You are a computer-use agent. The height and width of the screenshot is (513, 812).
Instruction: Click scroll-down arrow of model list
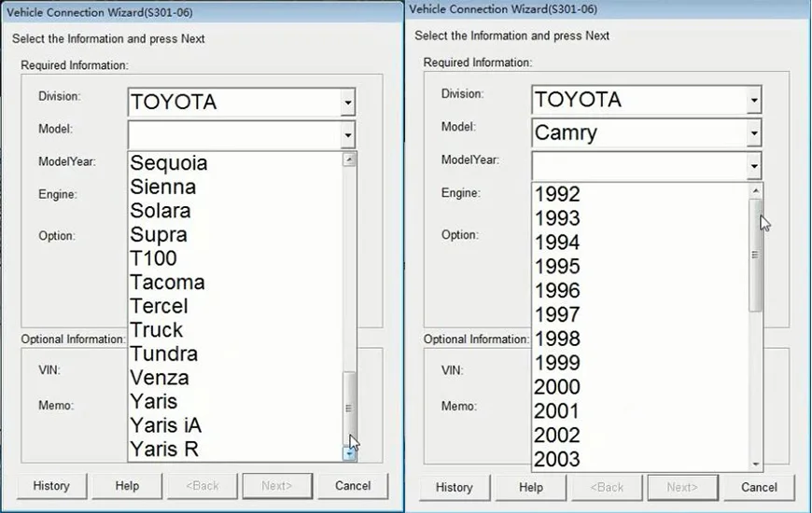click(349, 454)
